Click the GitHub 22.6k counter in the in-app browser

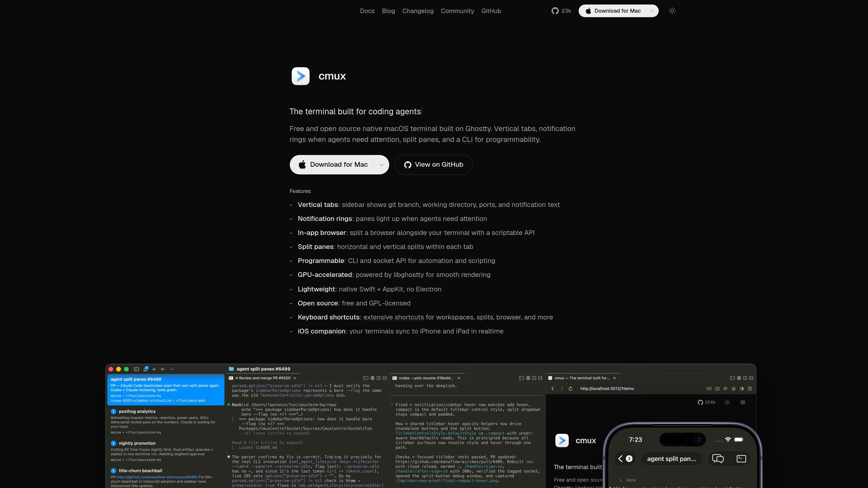[x=706, y=402]
